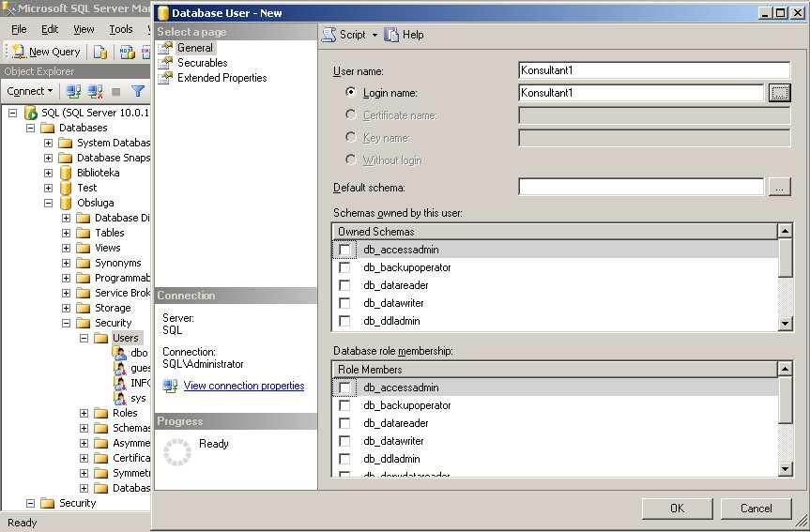
Task: Select the Without login radio button
Action: tap(351, 160)
